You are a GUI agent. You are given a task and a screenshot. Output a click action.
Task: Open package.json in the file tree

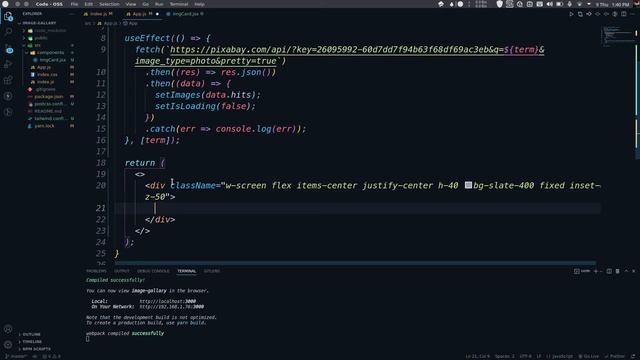point(49,97)
